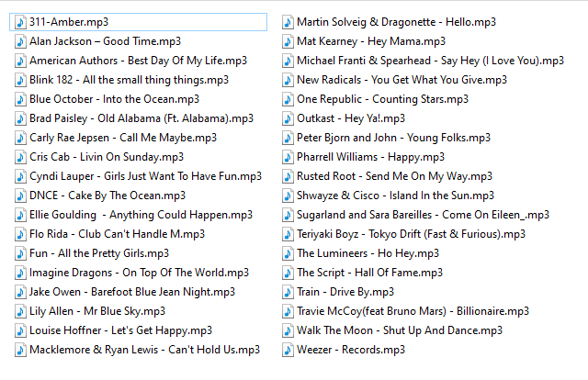This screenshot has height=380, width=588.
Task: Select the file name Michael Franti & Spearhead - Say Hey (I Love You).mp3
Action: pos(431,61)
